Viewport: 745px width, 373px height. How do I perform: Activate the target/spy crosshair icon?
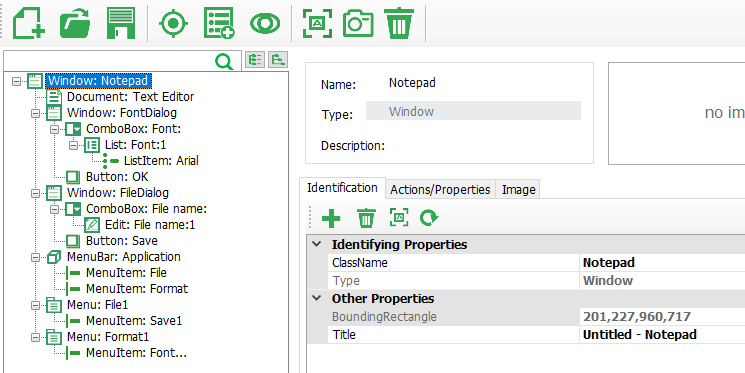click(x=173, y=23)
